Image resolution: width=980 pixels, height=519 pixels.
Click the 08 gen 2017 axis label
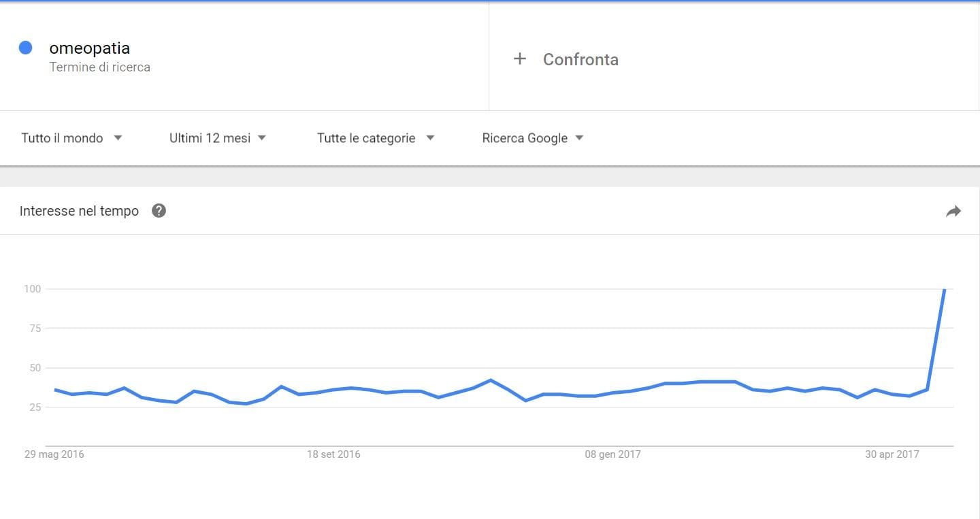tap(612, 454)
